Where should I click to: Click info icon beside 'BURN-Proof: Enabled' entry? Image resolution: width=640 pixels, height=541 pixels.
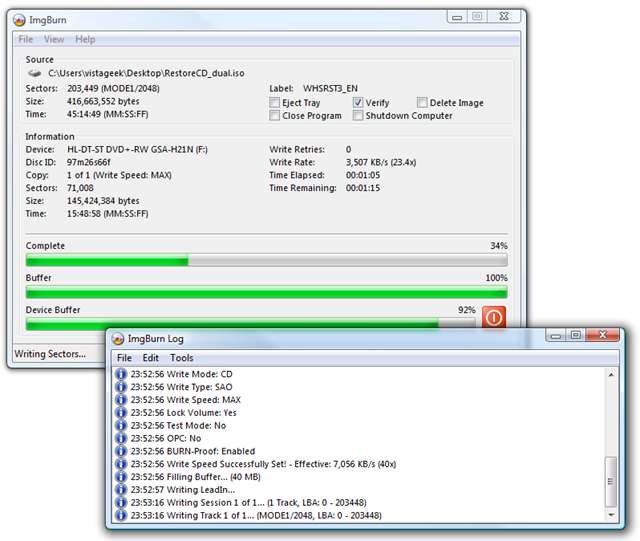point(121,451)
